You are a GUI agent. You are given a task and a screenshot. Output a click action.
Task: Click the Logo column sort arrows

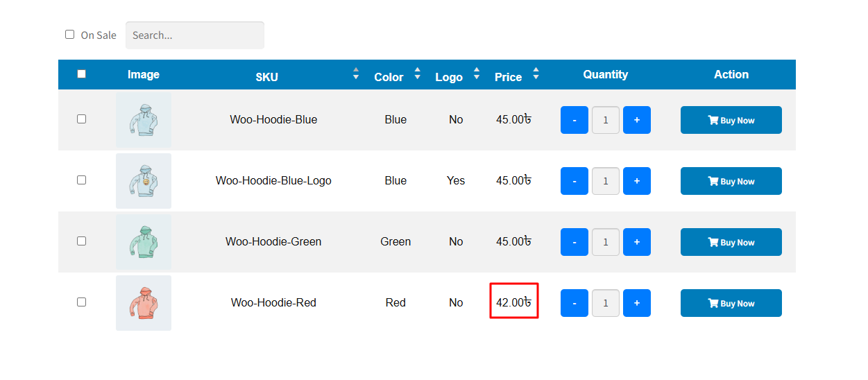pos(477,74)
